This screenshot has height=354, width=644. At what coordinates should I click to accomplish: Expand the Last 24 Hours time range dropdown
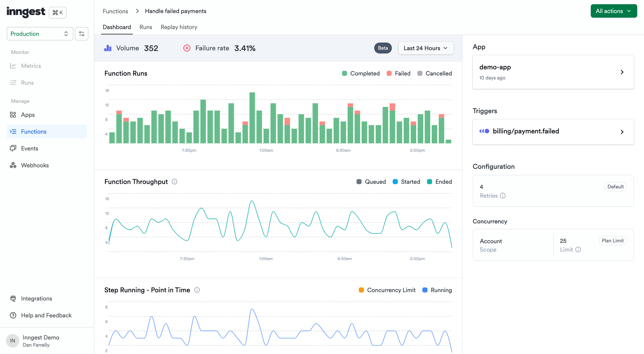[426, 48]
